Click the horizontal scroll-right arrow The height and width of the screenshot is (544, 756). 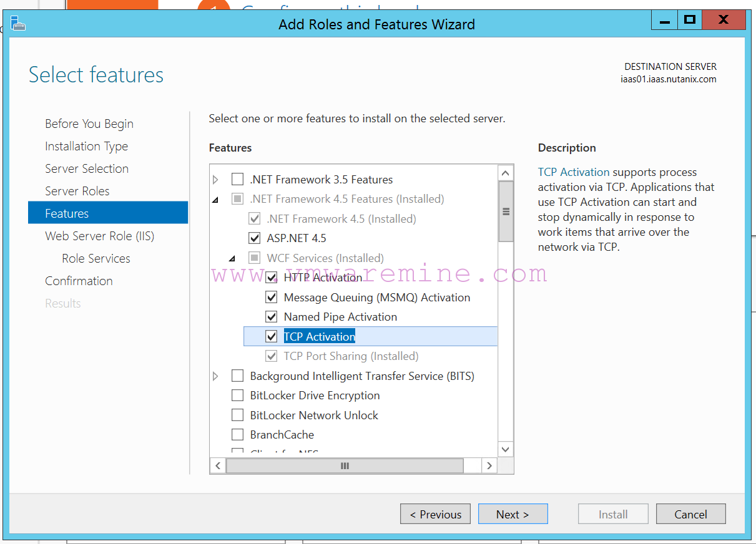click(489, 465)
